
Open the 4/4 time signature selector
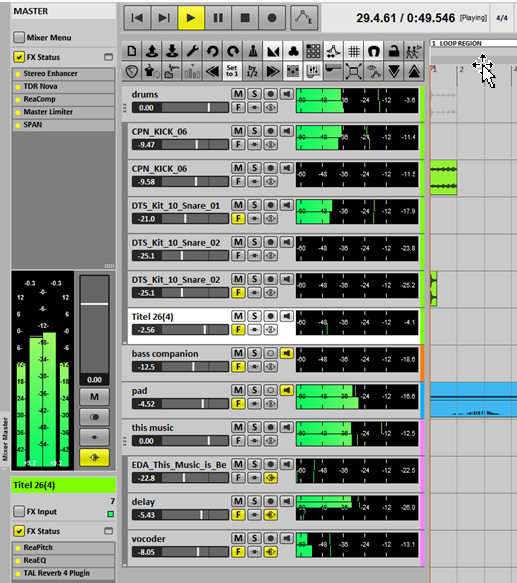502,17
